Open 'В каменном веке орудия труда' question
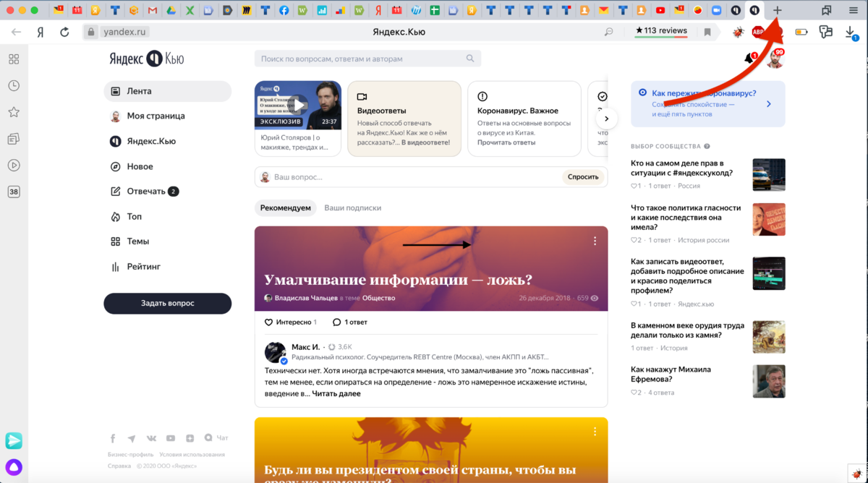 point(686,330)
